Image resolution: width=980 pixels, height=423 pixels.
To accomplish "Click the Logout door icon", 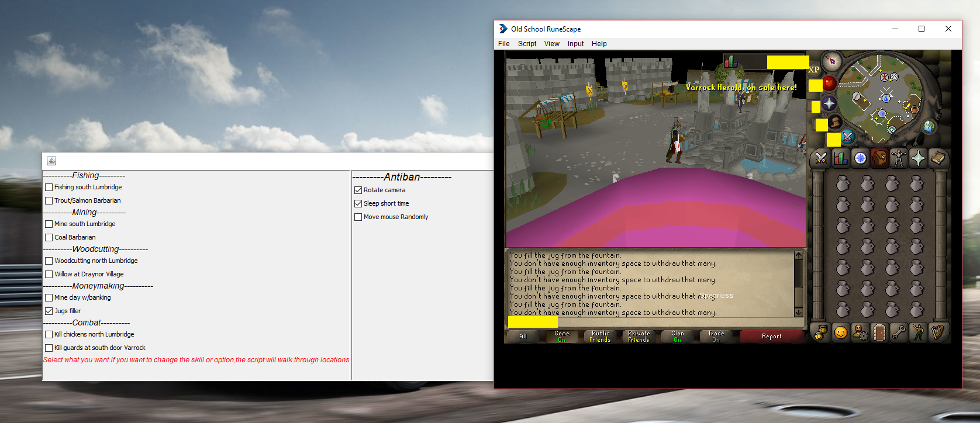I will pos(879,332).
